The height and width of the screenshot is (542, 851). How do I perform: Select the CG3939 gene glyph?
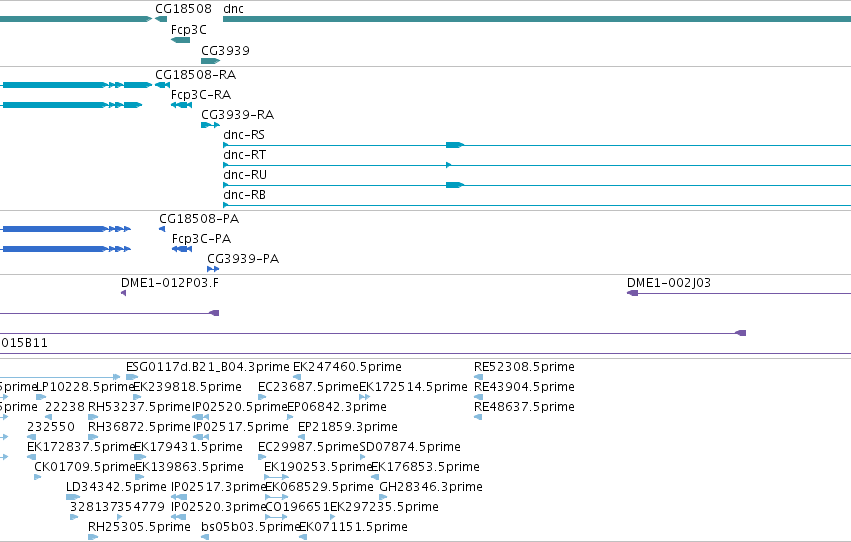[210, 61]
